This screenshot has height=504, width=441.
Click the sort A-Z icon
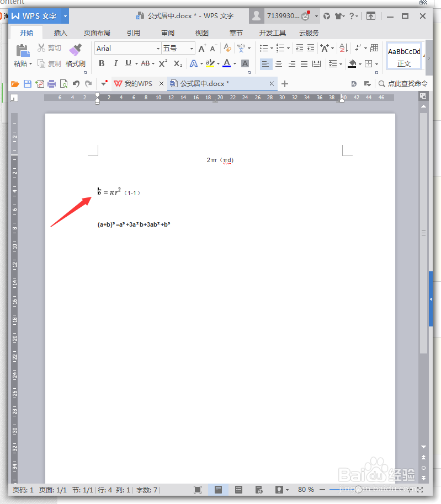tap(343, 48)
